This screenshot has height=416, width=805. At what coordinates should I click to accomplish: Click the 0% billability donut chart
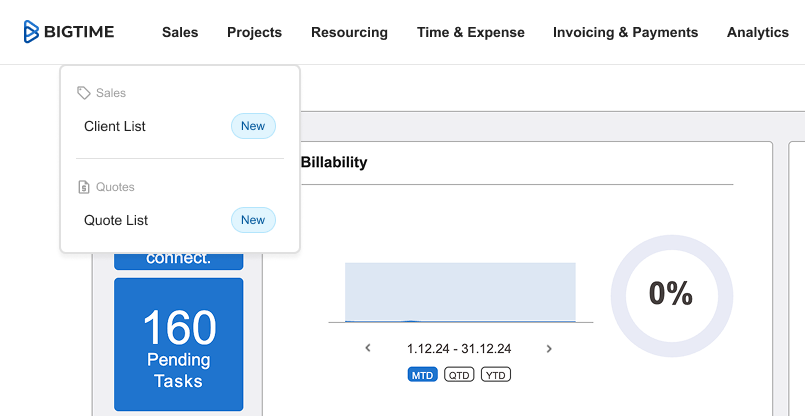coord(671,294)
